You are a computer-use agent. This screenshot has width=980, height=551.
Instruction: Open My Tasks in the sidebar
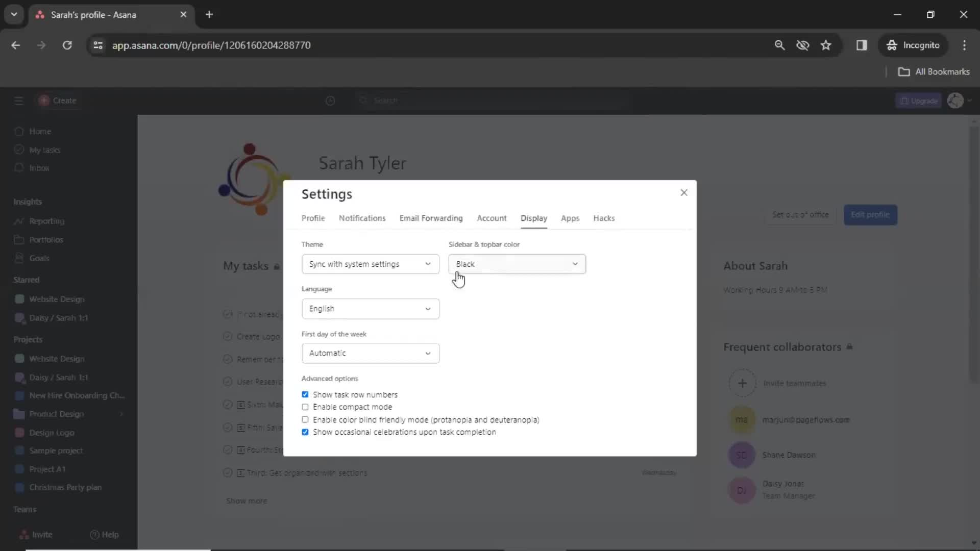(45, 149)
